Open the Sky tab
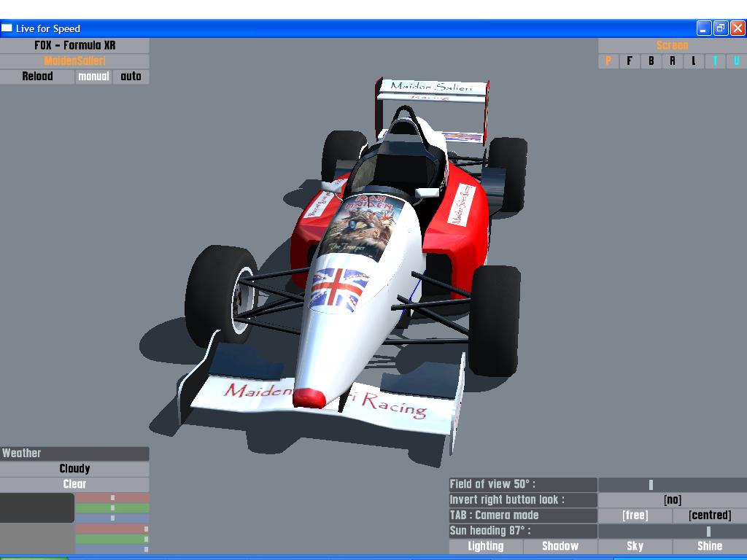 635,546
